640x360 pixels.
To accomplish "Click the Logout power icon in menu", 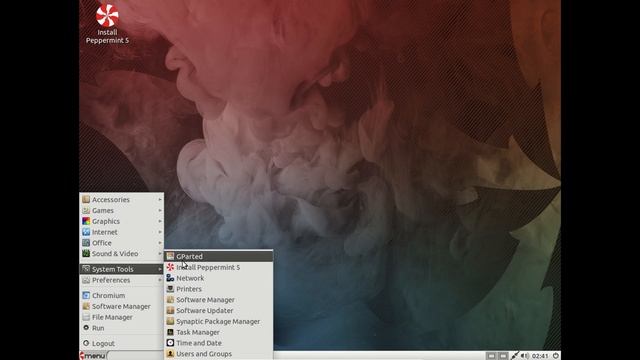I will [x=86, y=343].
